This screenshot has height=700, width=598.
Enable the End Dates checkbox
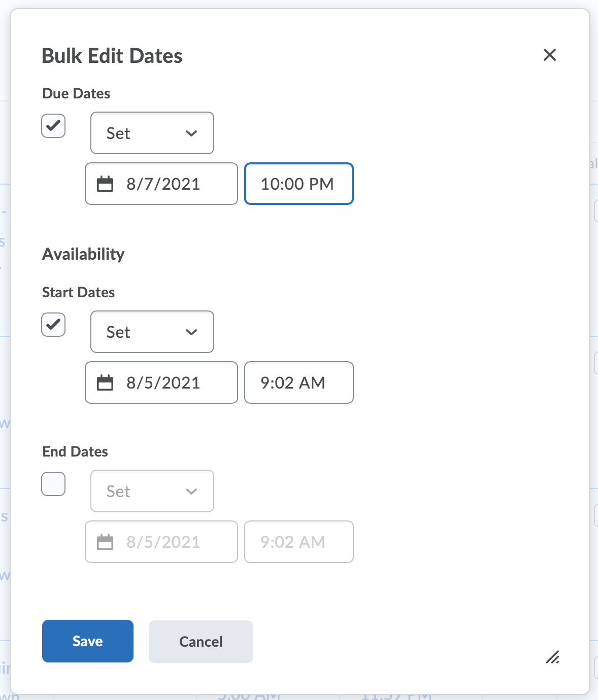click(x=53, y=484)
